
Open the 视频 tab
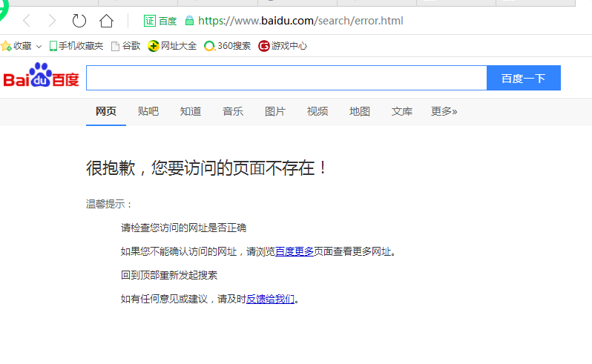point(318,111)
